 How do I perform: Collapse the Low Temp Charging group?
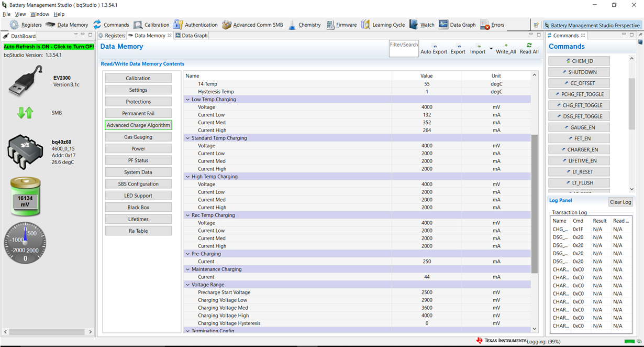[x=187, y=100]
